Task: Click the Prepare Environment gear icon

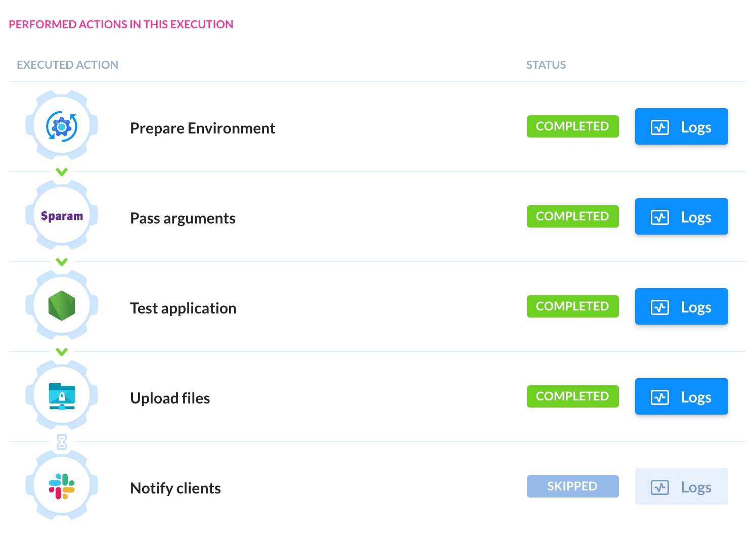Action: click(62, 126)
